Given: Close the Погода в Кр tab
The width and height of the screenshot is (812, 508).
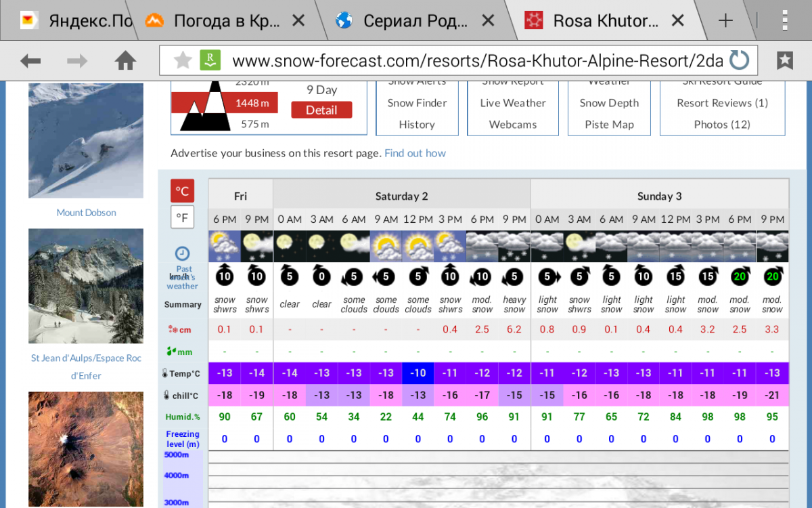Looking at the screenshot, I should click(298, 21).
